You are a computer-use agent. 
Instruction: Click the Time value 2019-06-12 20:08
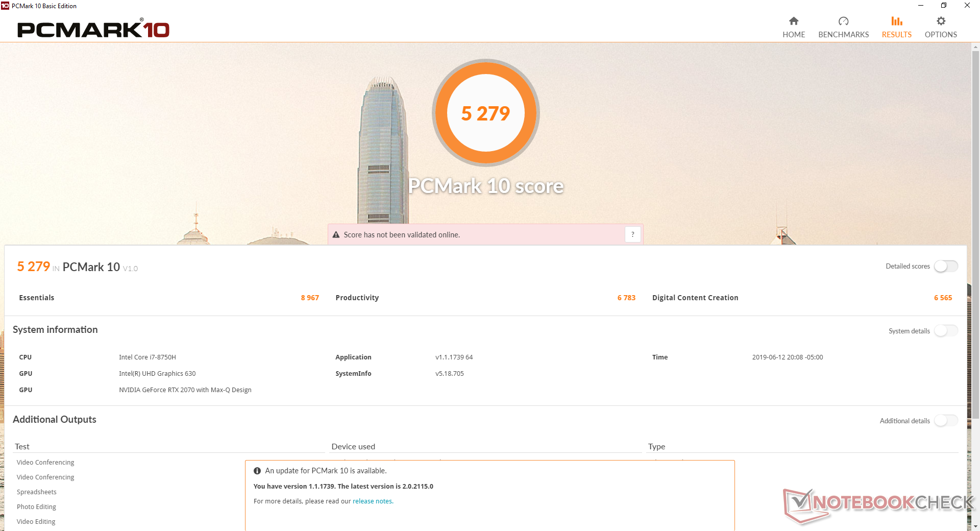tap(788, 357)
